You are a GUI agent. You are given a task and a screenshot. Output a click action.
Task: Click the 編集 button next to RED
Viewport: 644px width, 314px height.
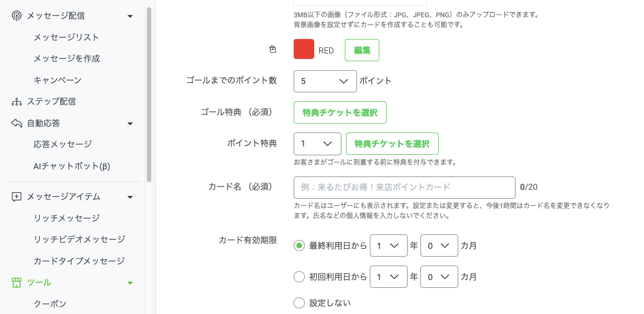(x=362, y=50)
